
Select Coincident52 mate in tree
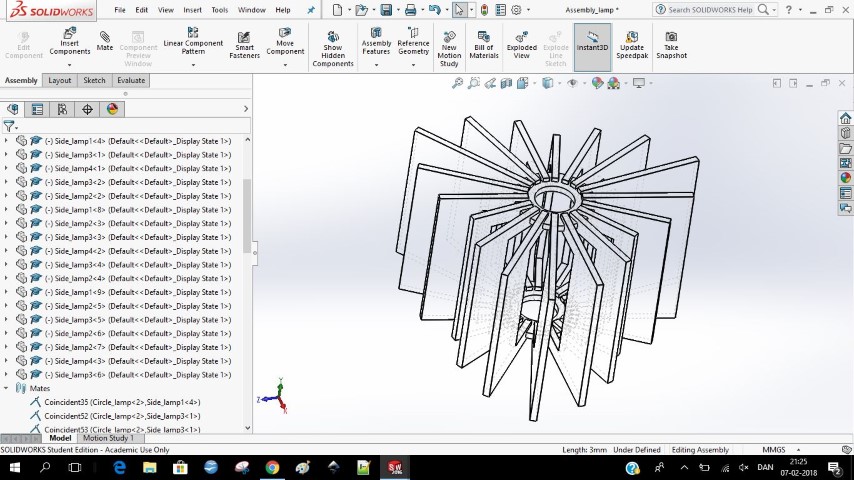tap(122, 416)
